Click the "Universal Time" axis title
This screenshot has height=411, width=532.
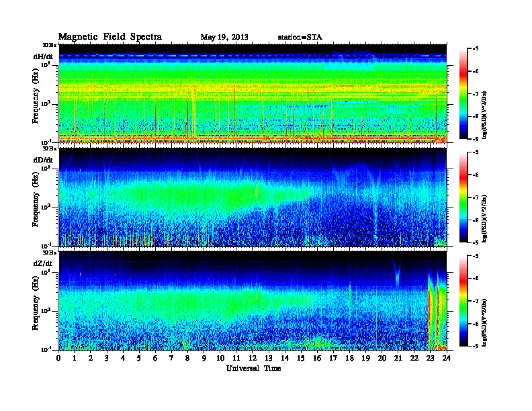pyautogui.click(x=253, y=368)
